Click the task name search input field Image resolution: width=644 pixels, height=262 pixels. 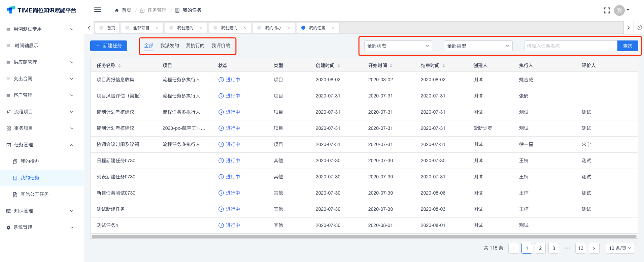[571, 46]
